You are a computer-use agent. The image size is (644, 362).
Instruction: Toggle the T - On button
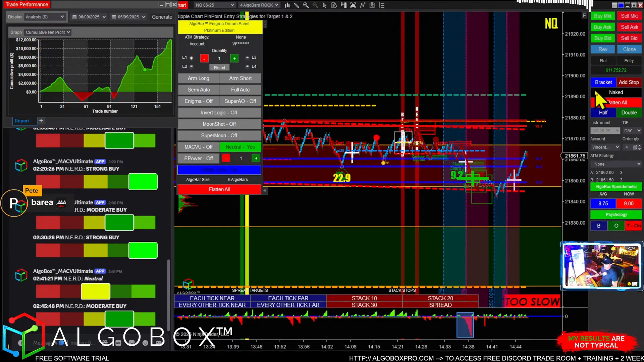pyautogui.click(x=633, y=226)
